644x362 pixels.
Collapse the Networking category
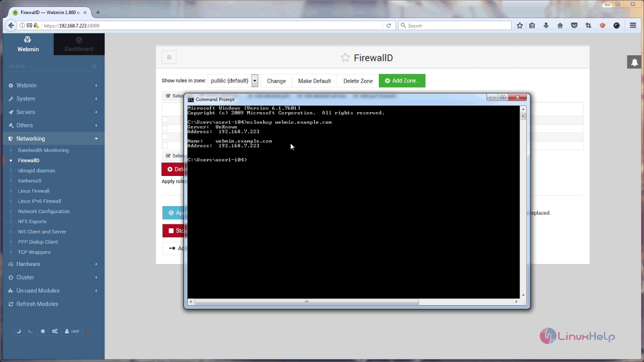[52, 139]
